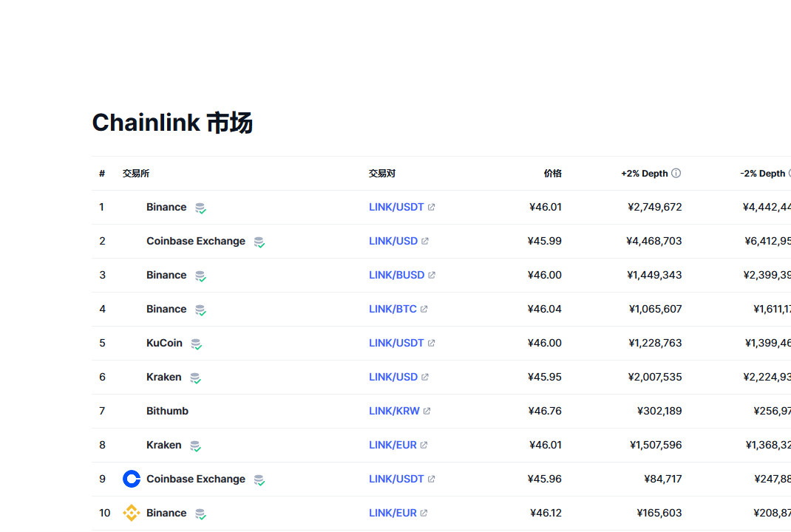791x532 pixels.
Task: Click the price ¥46.04
Action: coord(544,309)
